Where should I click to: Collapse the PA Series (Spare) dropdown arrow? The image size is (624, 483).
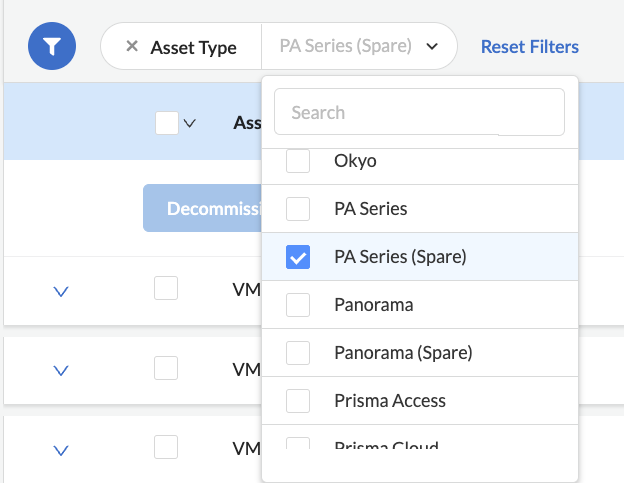(x=432, y=46)
